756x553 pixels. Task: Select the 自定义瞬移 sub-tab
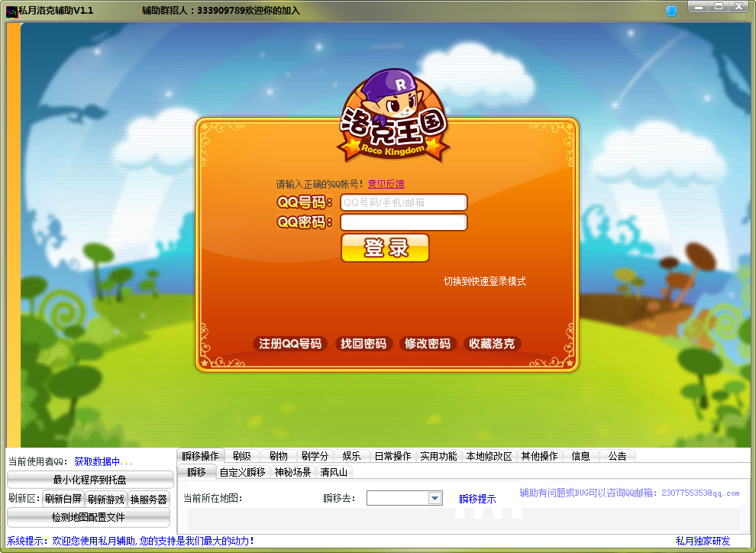[243, 473]
